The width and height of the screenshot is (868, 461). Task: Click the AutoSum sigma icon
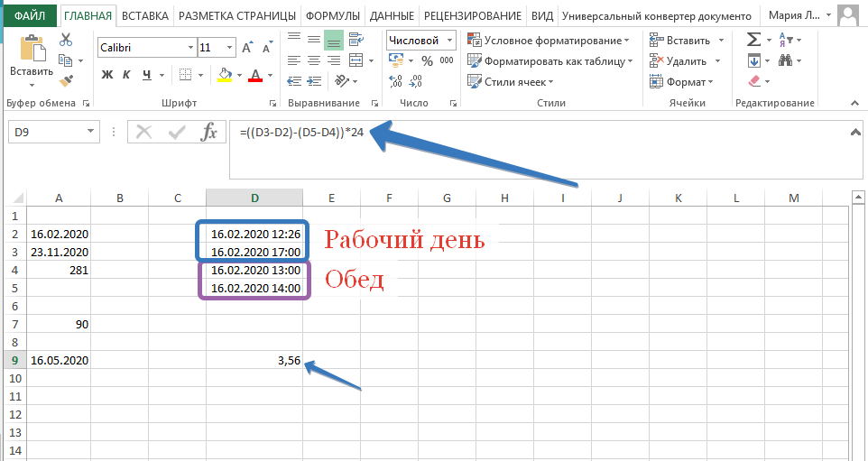pyautogui.click(x=753, y=40)
